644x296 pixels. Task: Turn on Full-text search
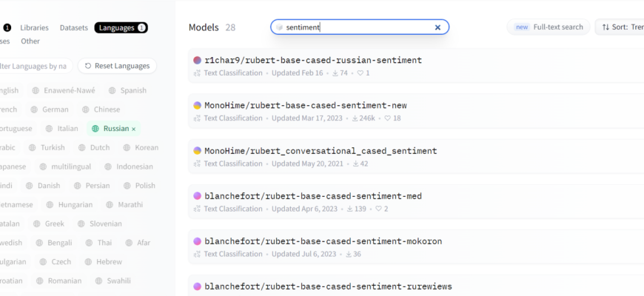548,27
